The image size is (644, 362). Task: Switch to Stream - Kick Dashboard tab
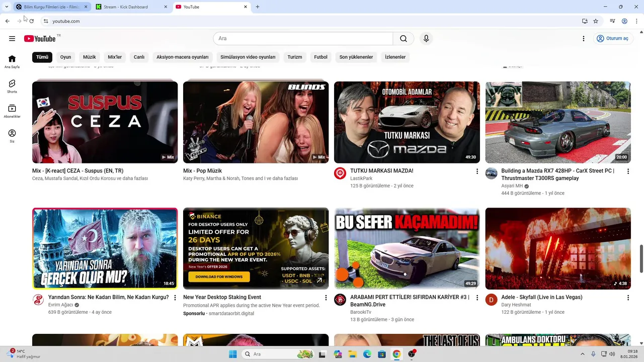click(x=132, y=7)
